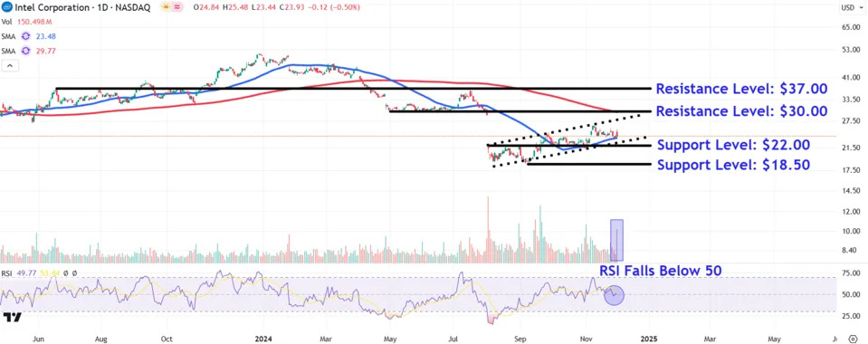Click the Jul label on the time axis
This screenshot has width=868, height=344.
pyautogui.click(x=453, y=338)
